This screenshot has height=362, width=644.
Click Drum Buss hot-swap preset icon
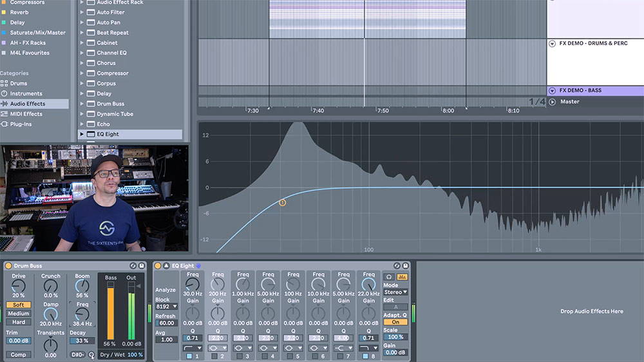(x=133, y=266)
